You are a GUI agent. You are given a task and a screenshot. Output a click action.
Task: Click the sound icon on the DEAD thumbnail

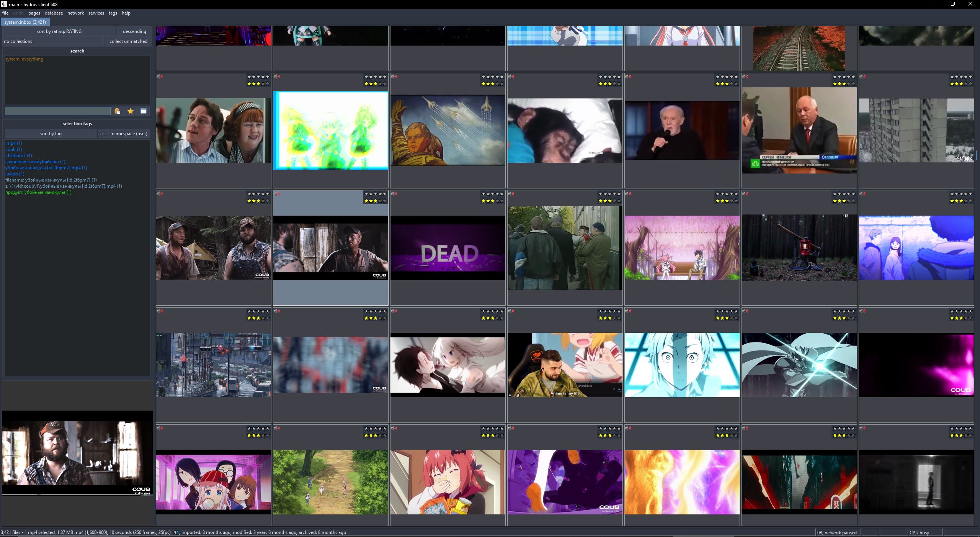click(394, 194)
